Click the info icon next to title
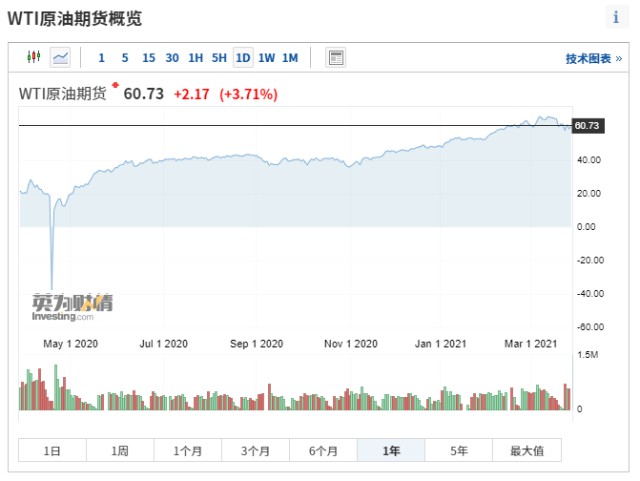 pos(616,17)
